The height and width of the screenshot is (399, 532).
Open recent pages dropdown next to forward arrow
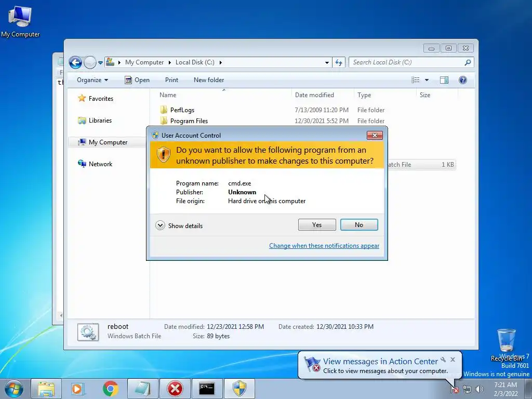(x=100, y=62)
